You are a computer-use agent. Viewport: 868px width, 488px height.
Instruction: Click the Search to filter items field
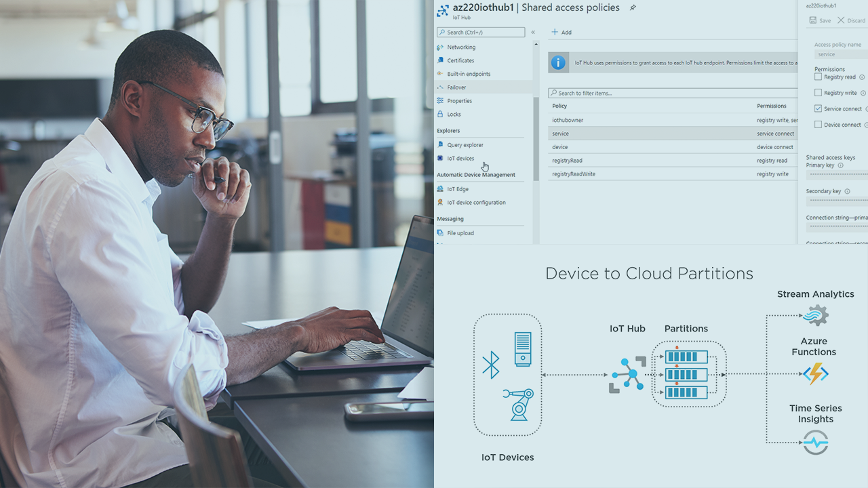coord(671,93)
